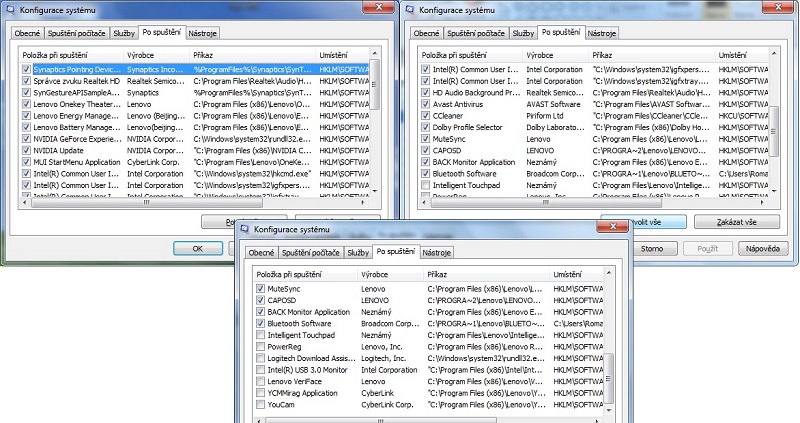Click horizontal scrollbar thumb in right window

[546, 203]
